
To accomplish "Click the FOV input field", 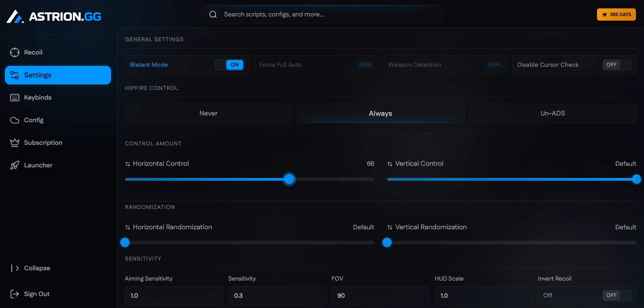I will 380,296.
